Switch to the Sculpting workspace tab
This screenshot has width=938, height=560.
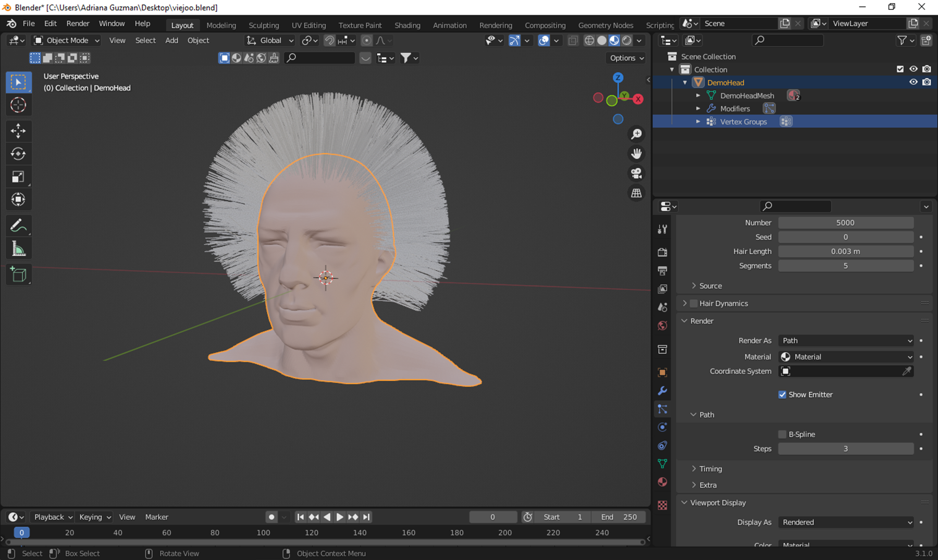264,25
